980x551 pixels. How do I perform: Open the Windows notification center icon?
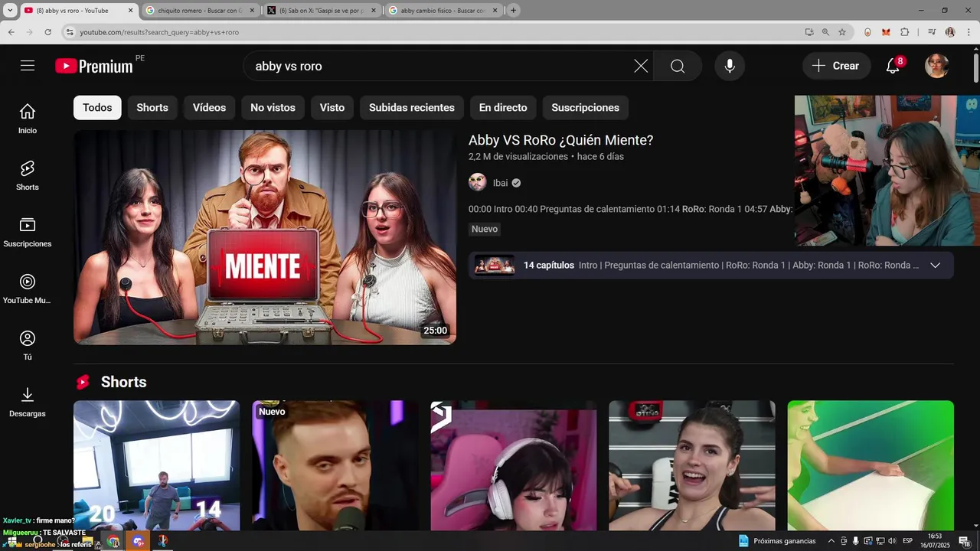pos(965,541)
